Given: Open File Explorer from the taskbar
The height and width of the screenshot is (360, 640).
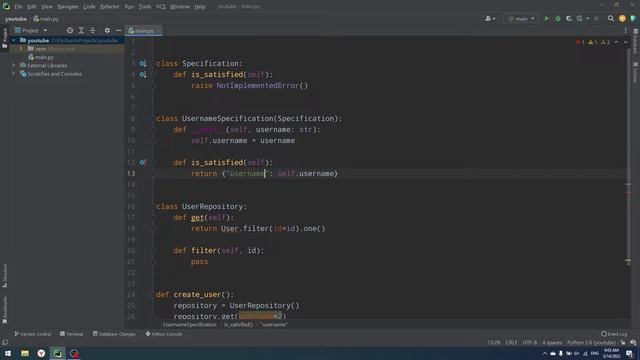Looking at the screenshot, I should [25, 353].
